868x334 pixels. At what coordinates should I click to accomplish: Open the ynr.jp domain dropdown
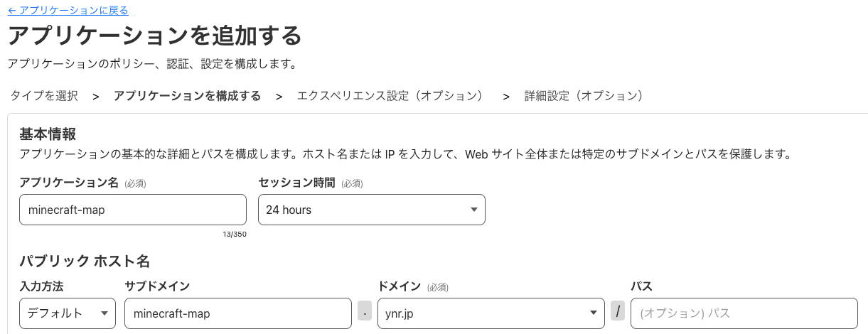pyautogui.click(x=491, y=313)
